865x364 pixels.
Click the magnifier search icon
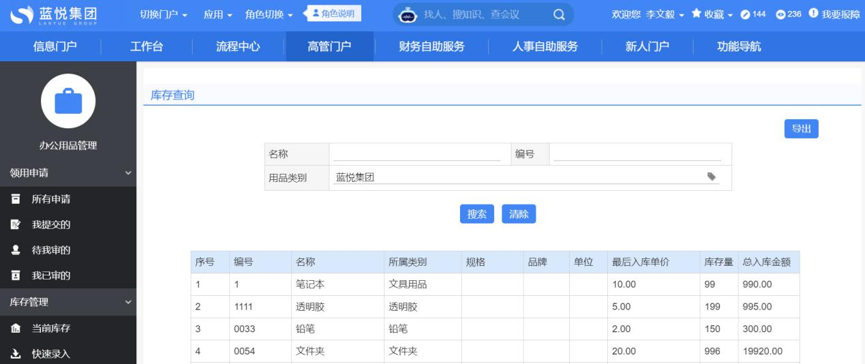click(x=559, y=15)
